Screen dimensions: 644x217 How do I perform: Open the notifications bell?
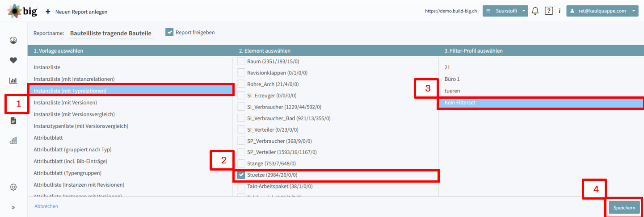pos(535,11)
